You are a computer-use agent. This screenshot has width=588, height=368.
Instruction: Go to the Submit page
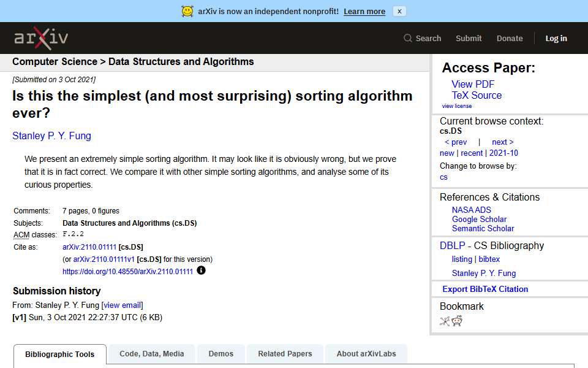tap(469, 38)
